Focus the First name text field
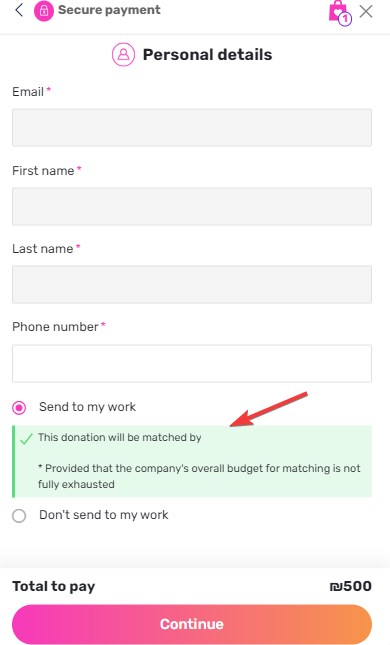The width and height of the screenshot is (390, 645). point(192,206)
